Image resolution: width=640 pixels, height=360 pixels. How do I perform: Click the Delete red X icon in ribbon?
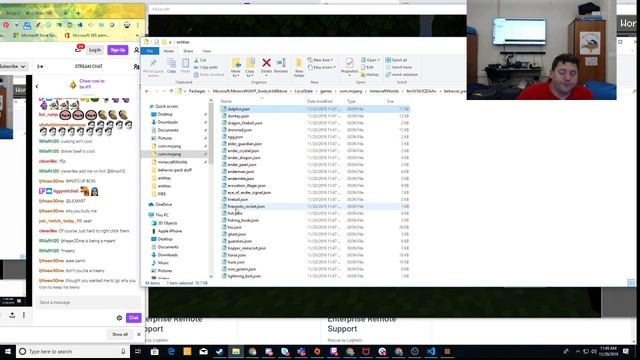(266, 63)
